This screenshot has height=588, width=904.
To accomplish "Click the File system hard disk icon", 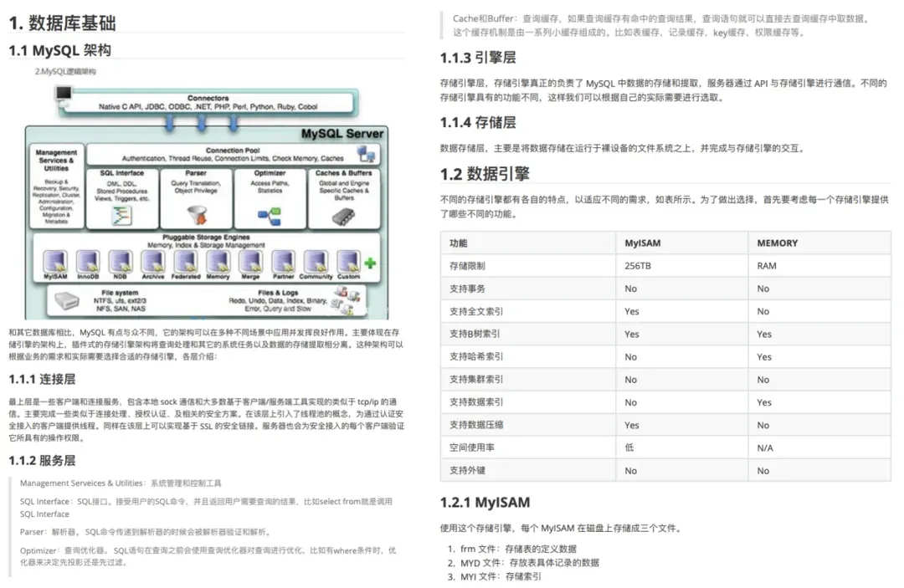I will click(x=66, y=300).
